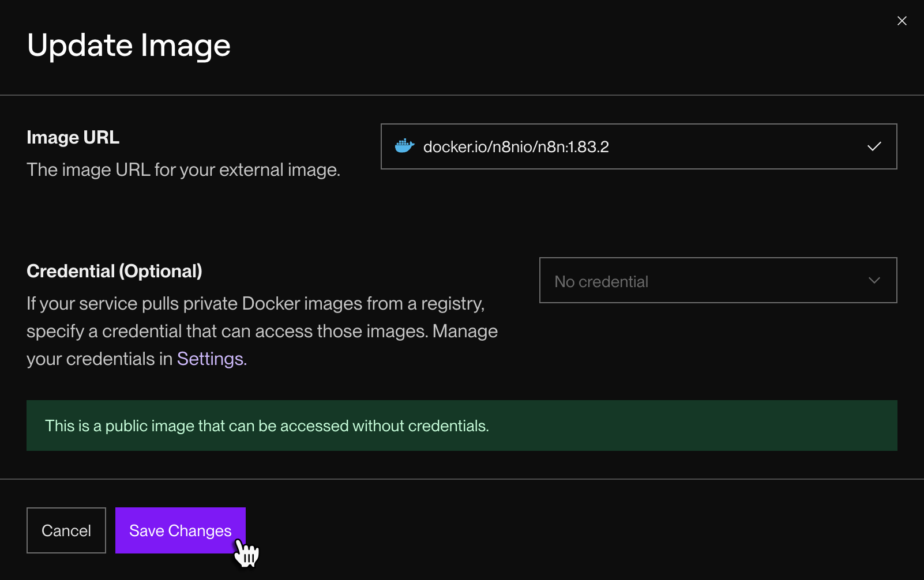This screenshot has width=924, height=580.
Task: Click the public image notice banner
Action: tap(461, 425)
